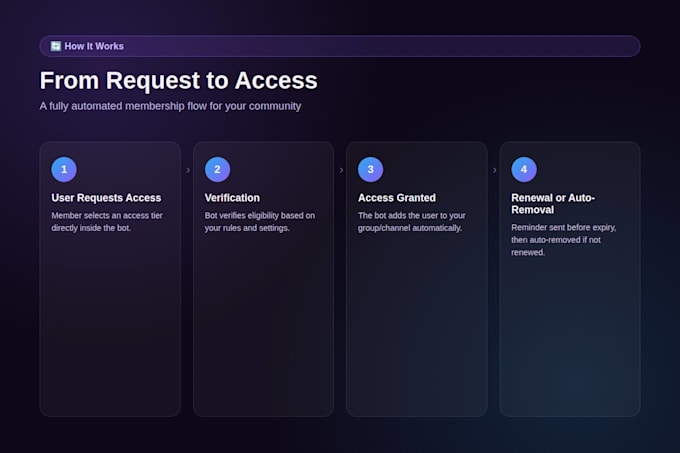Image resolution: width=680 pixels, height=453 pixels.
Task: Click the Verification step heading
Action: (x=232, y=198)
